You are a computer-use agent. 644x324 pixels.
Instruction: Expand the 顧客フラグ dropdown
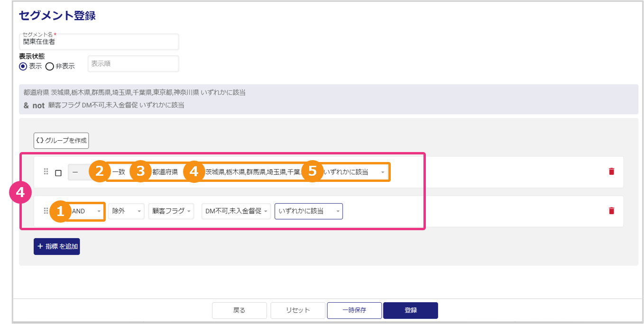click(171, 211)
